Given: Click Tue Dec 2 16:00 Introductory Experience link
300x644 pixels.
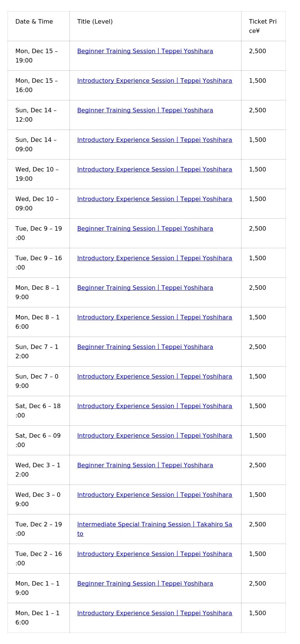Looking at the screenshot, I should click(154, 554).
